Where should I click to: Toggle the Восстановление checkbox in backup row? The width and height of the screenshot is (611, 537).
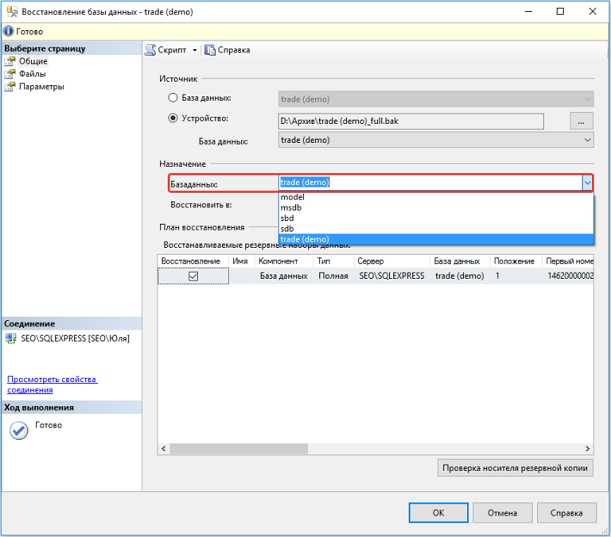(x=194, y=276)
